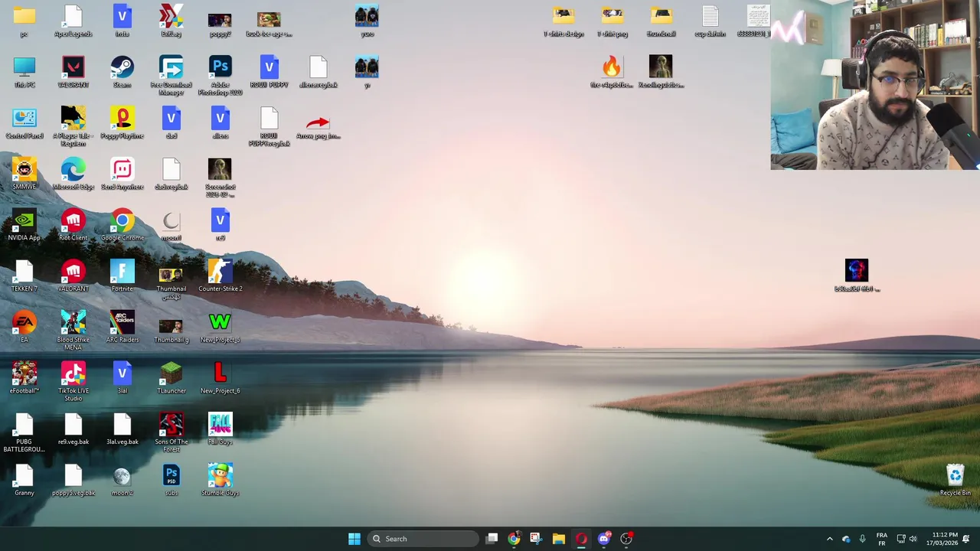The image size is (980, 551).
Task: Open Free Download Manager shortcut
Action: tap(171, 76)
